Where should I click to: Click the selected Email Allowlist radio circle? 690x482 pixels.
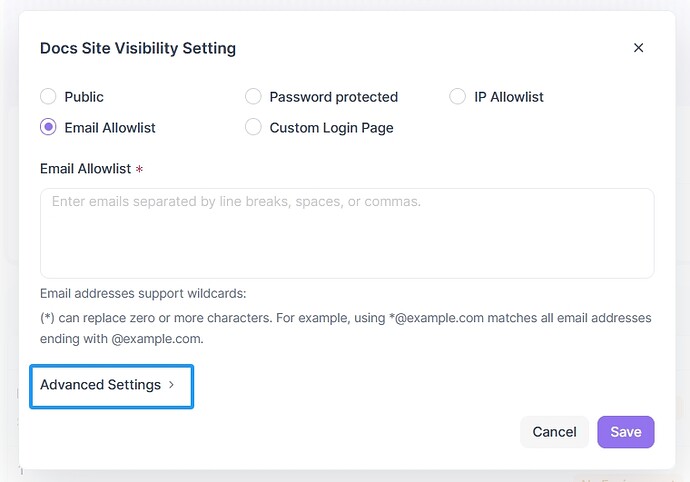pos(48,127)
